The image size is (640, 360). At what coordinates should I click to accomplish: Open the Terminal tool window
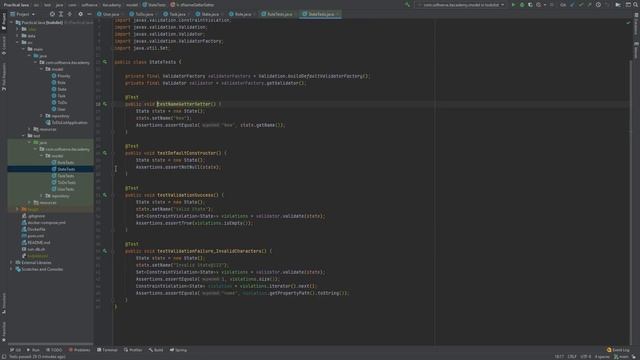(x=107, y=350)
